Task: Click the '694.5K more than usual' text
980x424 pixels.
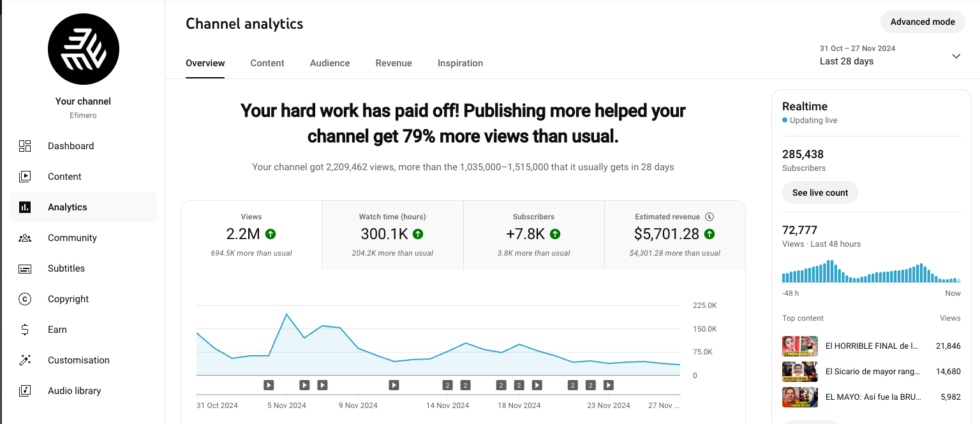Action: coord(251,253)
